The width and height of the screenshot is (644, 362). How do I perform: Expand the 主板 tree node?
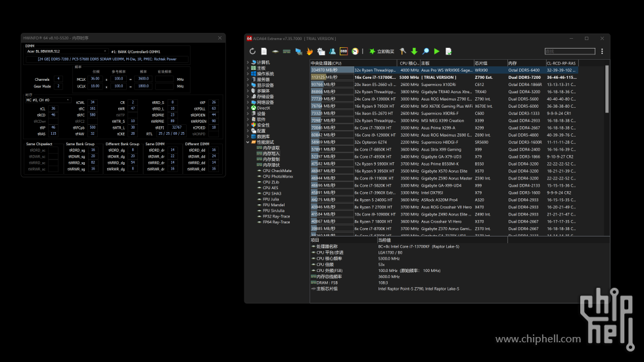click(248, 68)
